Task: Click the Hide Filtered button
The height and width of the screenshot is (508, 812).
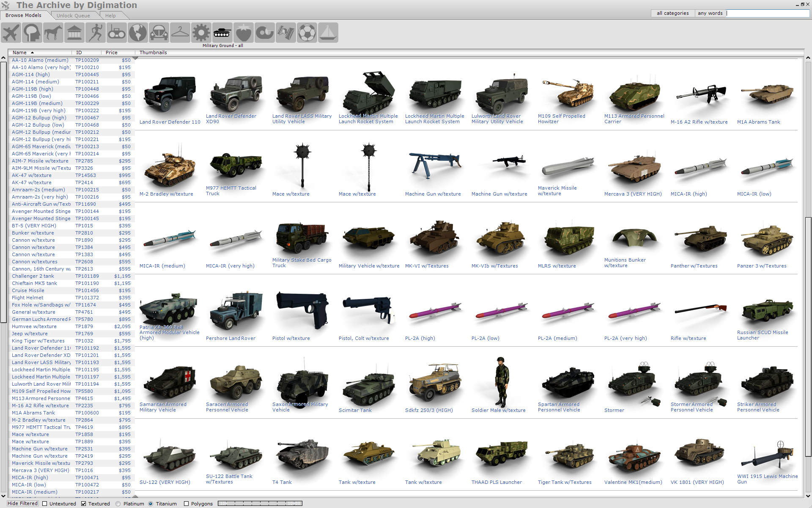Action: click(x=23, y=503)
